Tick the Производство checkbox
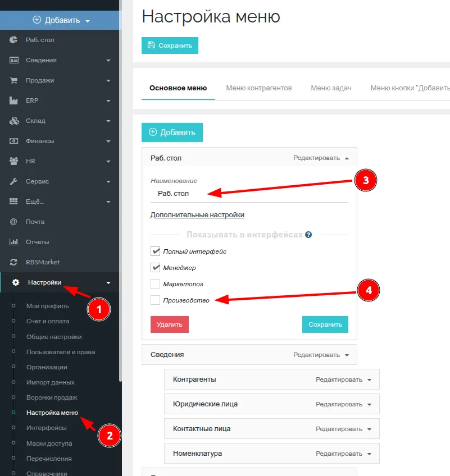 [156, 300]
